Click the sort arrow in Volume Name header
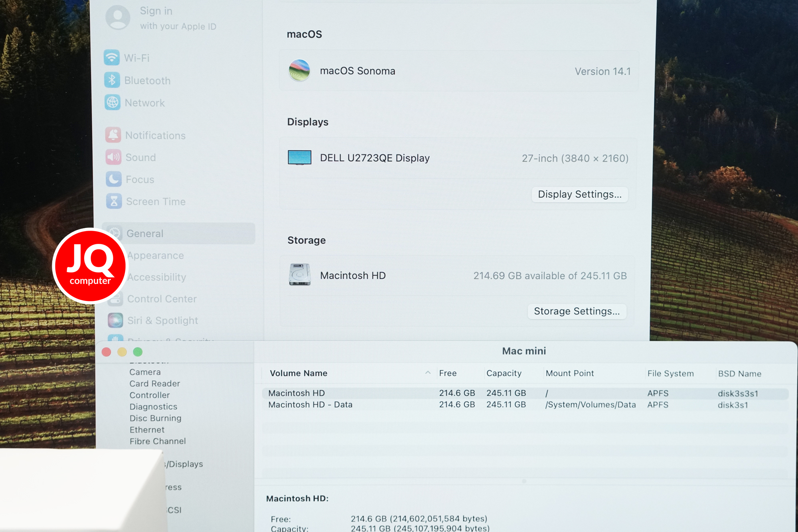 coord(428,372)
